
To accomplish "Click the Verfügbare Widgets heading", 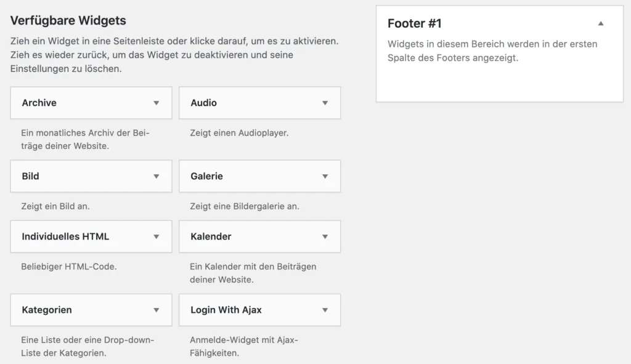I will 68,20.
